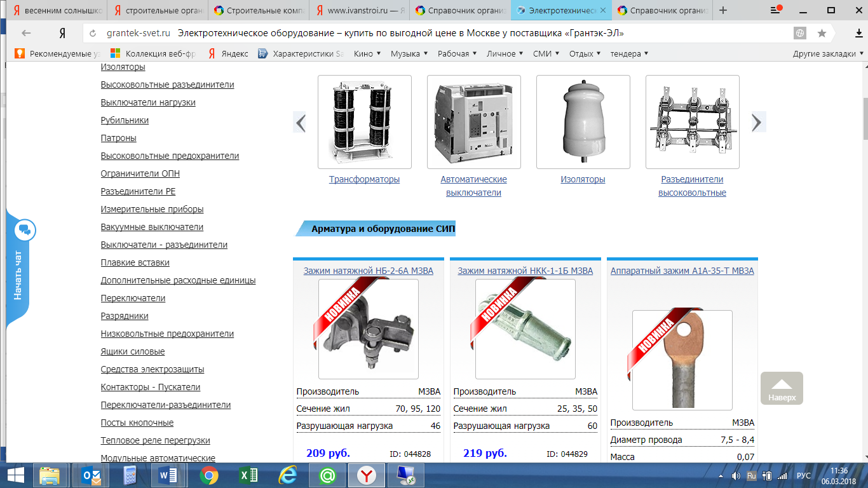Open the Start chat widget icon

coord(25,230)
